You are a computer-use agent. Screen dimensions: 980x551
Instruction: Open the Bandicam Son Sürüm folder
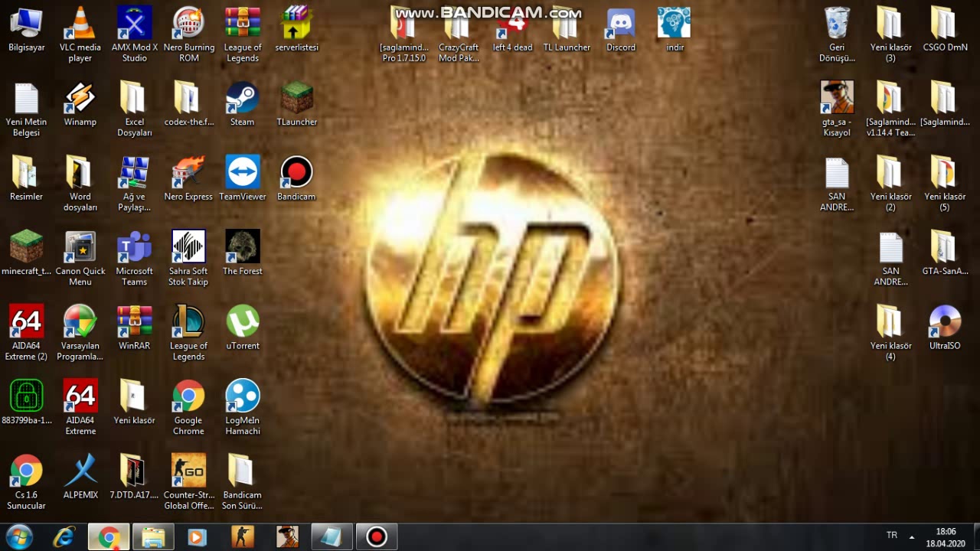click(242, 481)
